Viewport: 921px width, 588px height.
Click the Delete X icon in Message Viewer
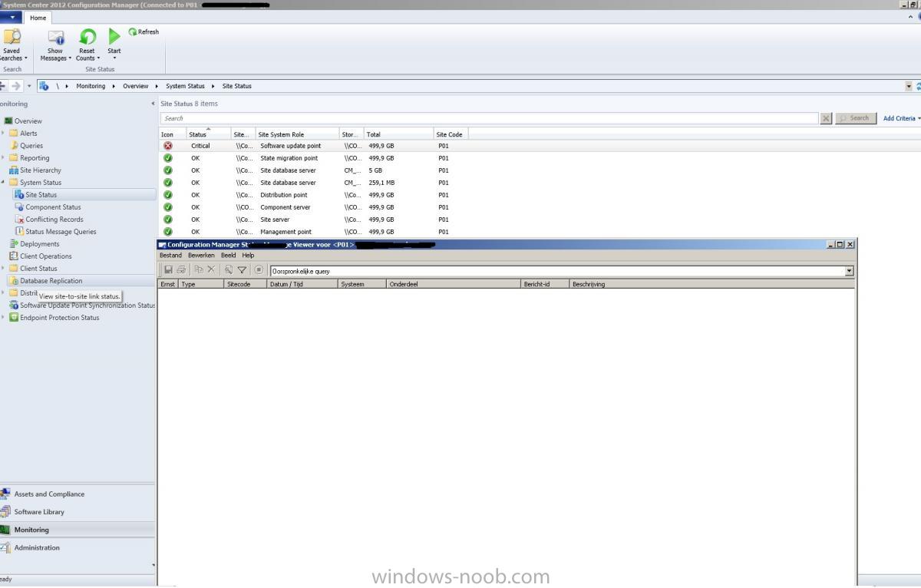click(211, 270)
